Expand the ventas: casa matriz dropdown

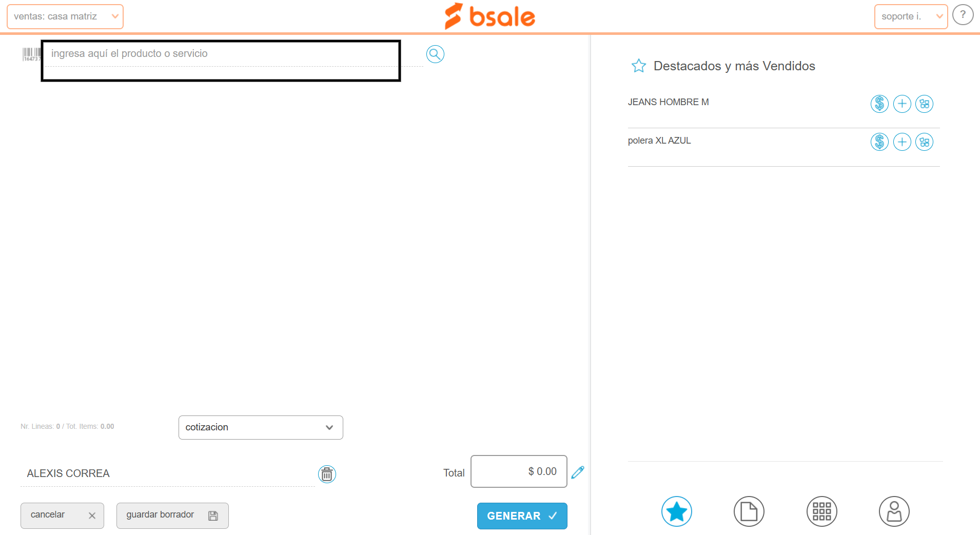pyautogui.click(x=65, y=16)
